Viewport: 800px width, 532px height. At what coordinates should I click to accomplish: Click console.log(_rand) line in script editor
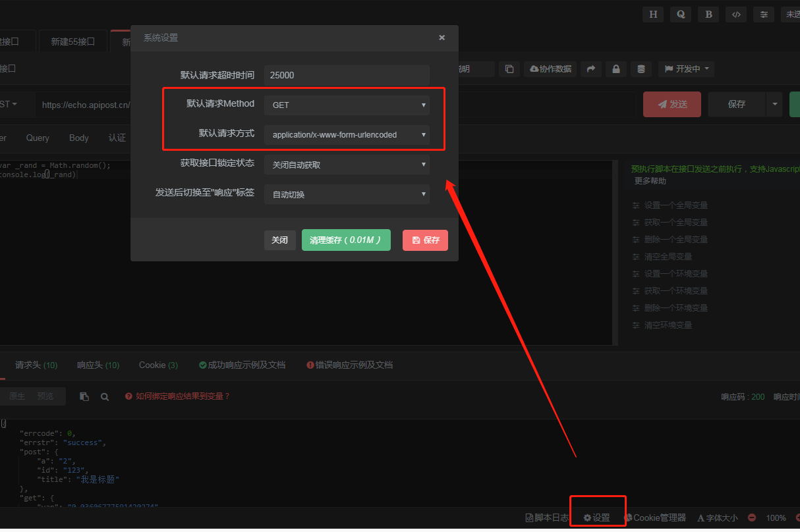pyautogui.click(x=39, y=175)
